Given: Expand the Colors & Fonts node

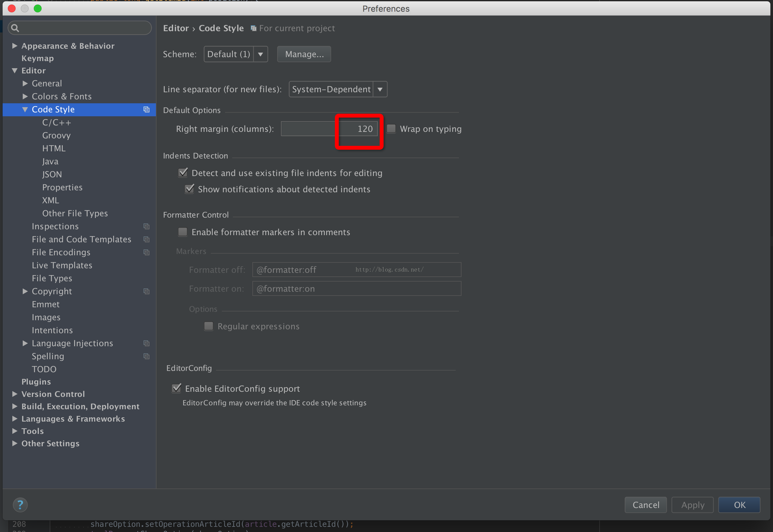Looking at the screenshot, I should point(25,96).
